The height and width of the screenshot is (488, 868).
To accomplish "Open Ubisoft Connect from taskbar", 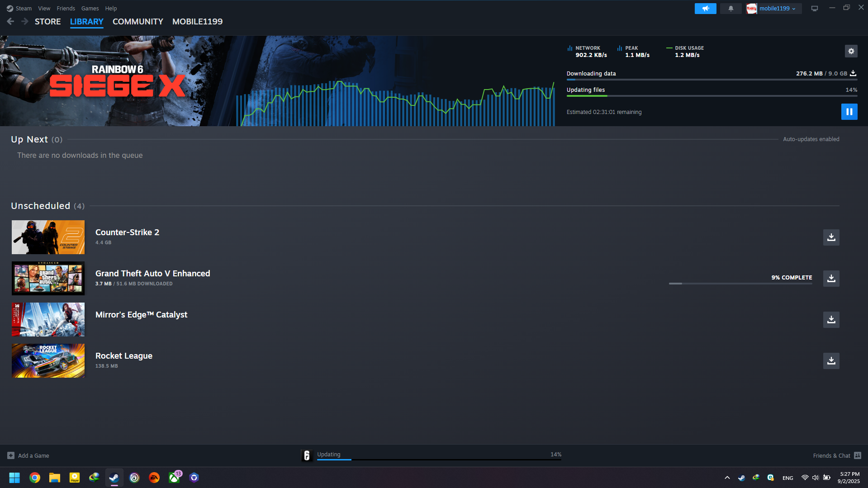I will point(134,478).
